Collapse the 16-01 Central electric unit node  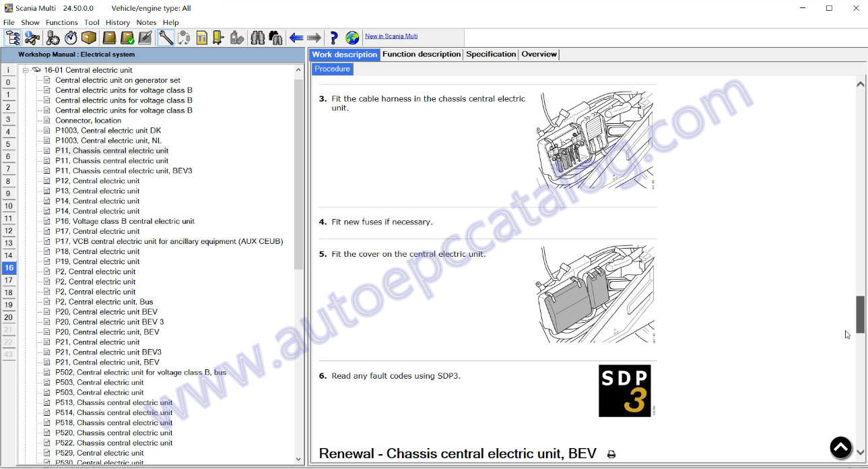click(26, 70)
